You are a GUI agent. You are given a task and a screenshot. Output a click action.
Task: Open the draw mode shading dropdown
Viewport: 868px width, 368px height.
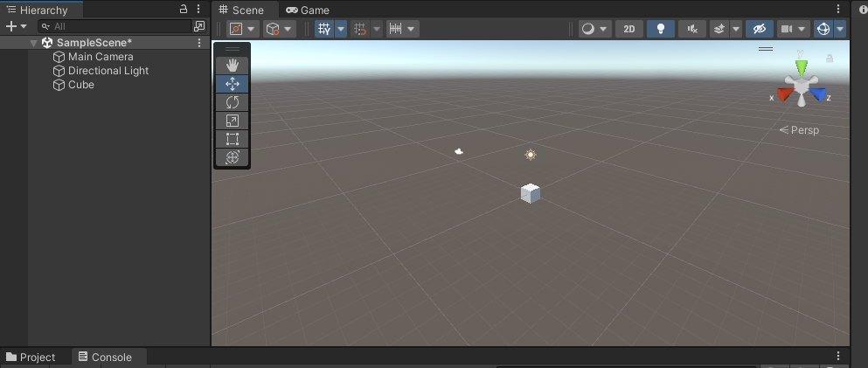(x=594, y=29)
